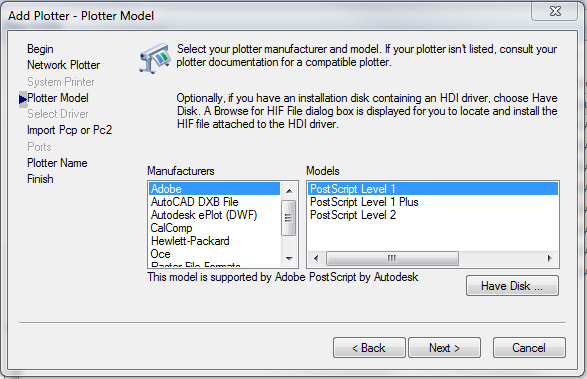Select Hewlett-Packard manufacturer
This screenshot has height=379, width=587.
[x=215, y=241]
